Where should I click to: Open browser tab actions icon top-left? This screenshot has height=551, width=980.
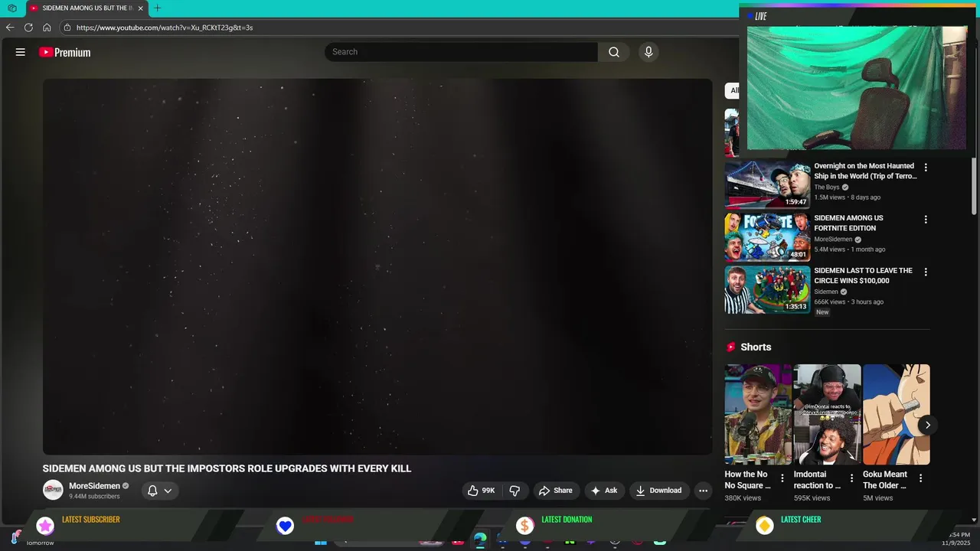pos(12,8)
